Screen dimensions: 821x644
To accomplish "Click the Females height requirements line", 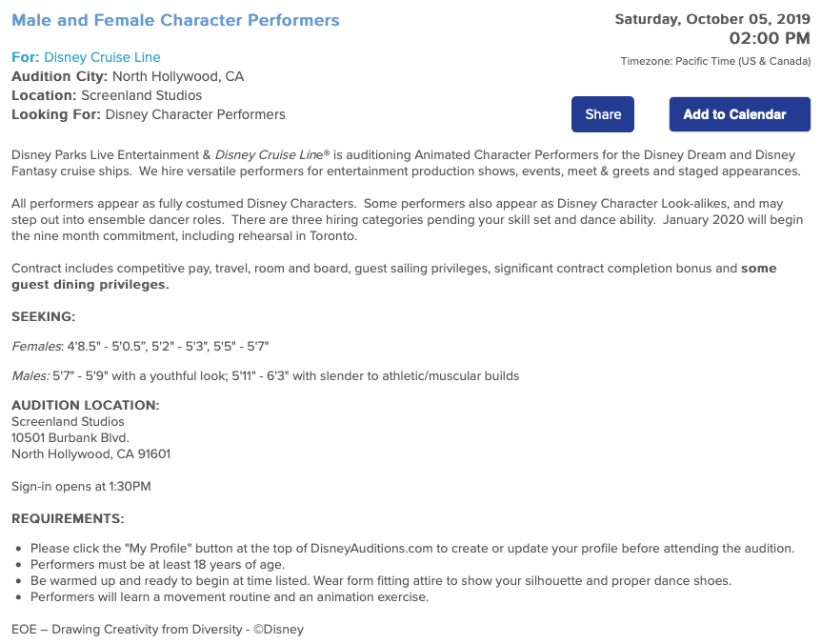I will tap(140, 347).
